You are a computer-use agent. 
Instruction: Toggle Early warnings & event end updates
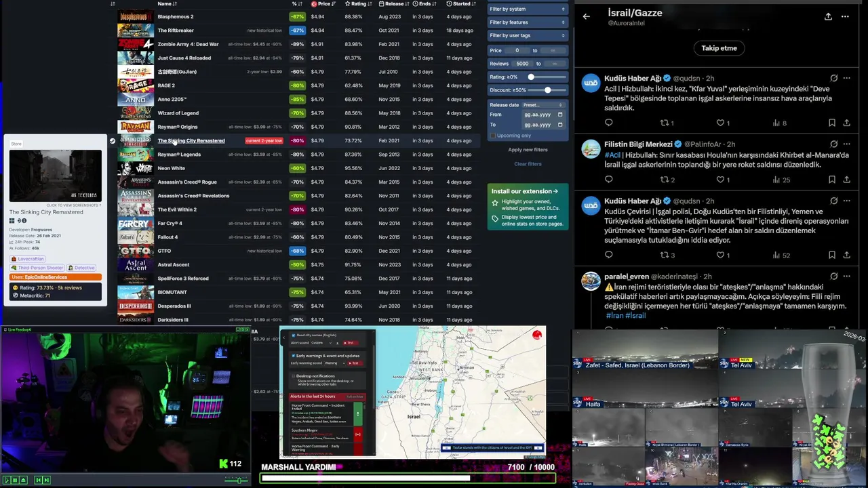(x=294, y=356)
